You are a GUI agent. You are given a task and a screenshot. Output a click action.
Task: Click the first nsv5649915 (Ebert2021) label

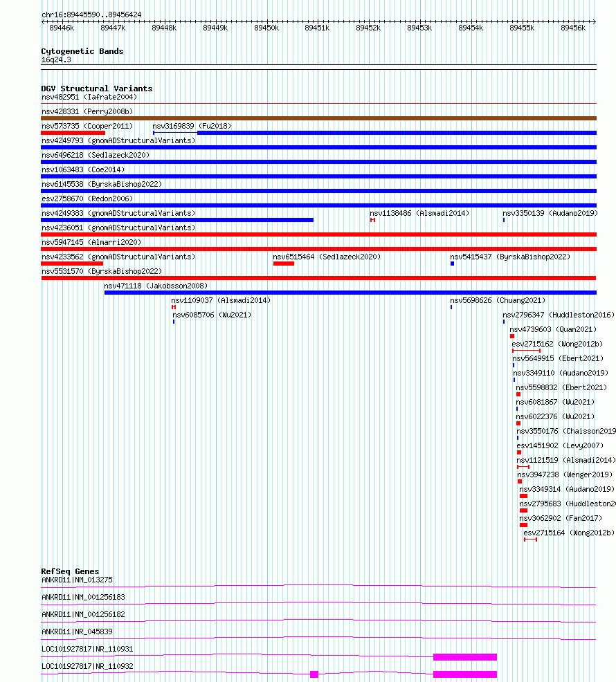click(x=558, y=358)
